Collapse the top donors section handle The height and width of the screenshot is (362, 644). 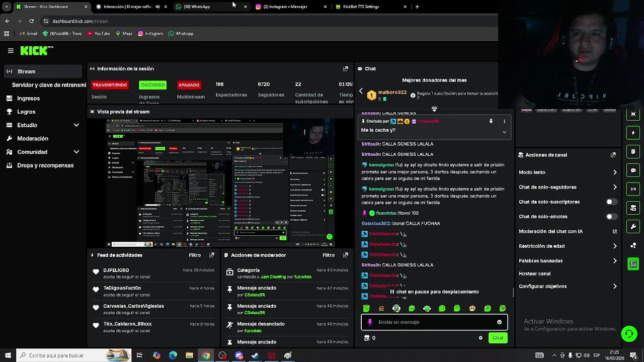434,109
